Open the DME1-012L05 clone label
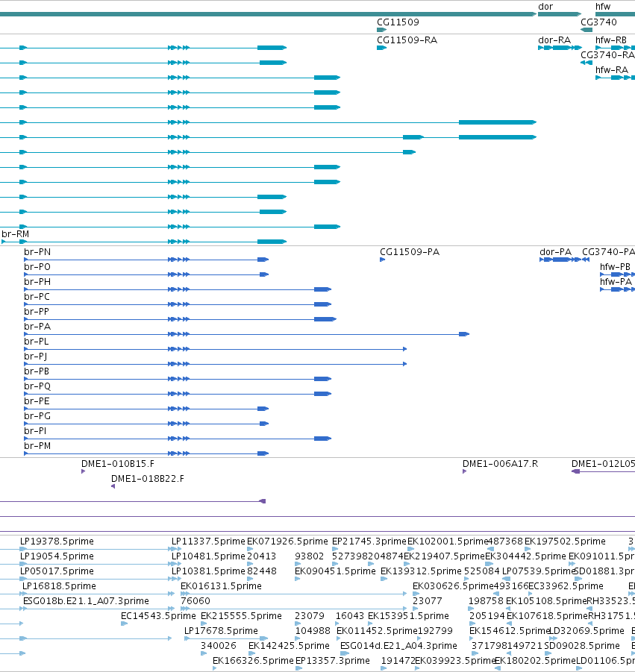 [603, 464]
